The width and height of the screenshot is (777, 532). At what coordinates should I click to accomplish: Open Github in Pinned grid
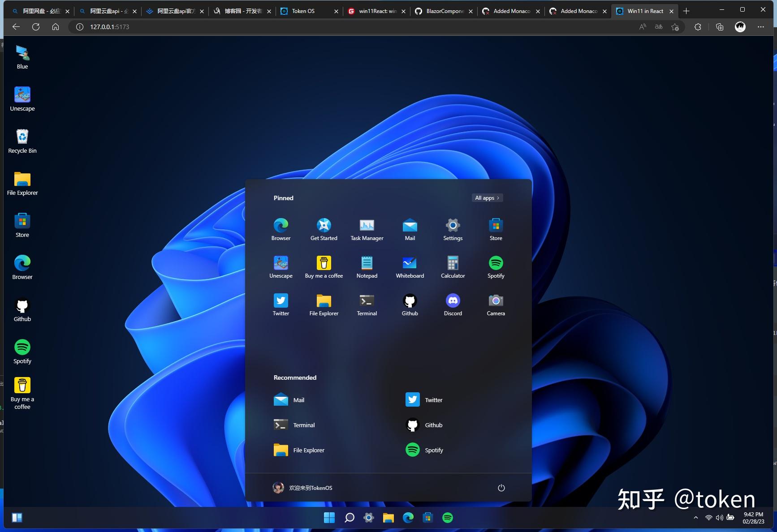click(x=410, y=305)
